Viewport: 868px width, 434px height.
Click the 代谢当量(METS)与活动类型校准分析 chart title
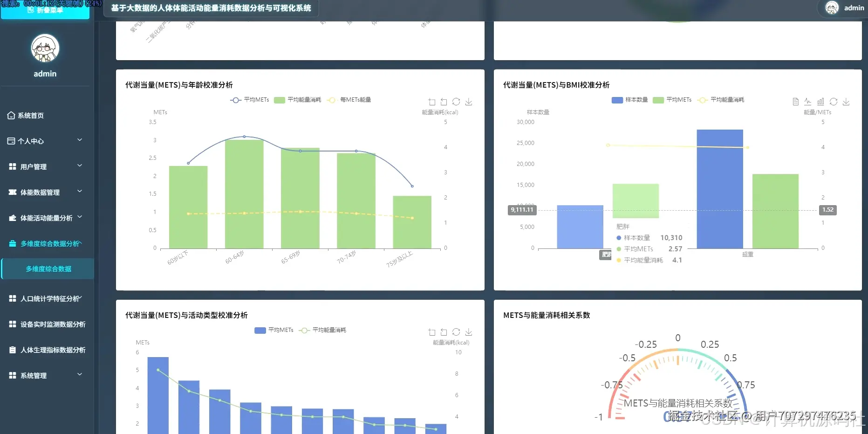pos(186,315)
